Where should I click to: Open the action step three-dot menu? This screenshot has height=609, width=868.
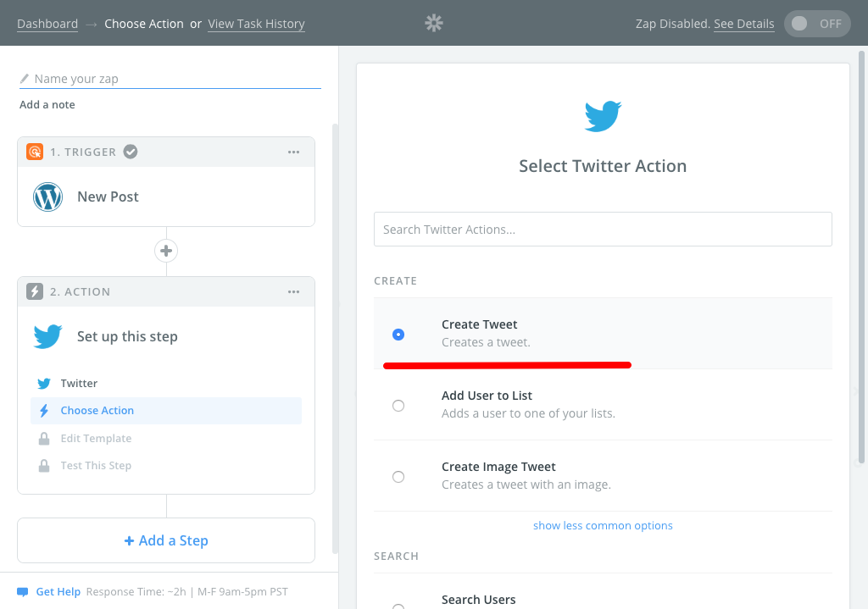(x=293, y=292)
